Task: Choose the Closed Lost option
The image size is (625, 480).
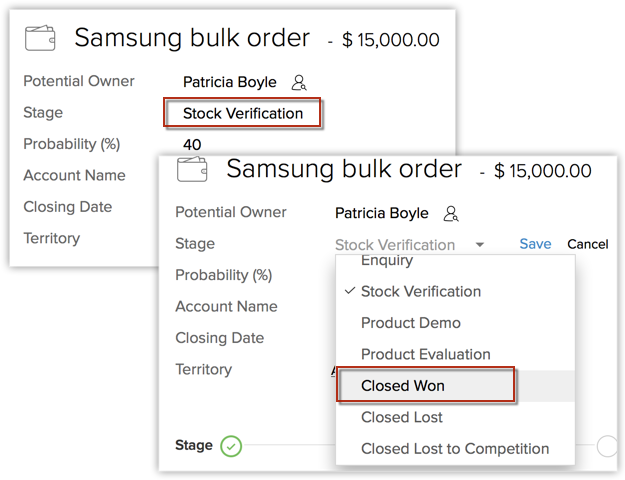Action: (x=401, y=417)
